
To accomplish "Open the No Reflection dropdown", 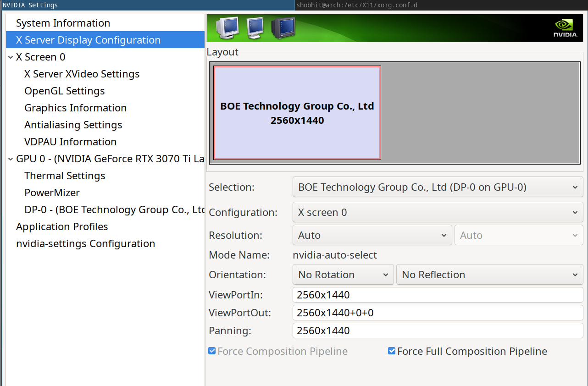I will point(490,275).
